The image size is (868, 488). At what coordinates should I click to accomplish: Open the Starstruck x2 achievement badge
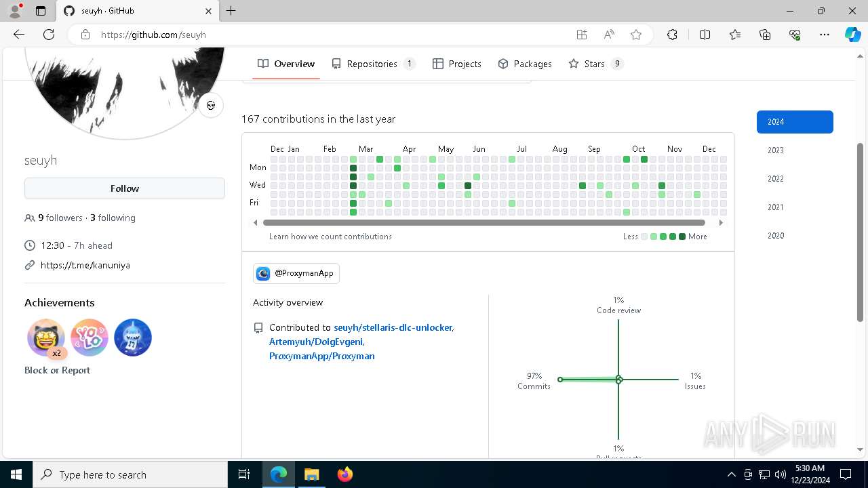coord(46,338)
